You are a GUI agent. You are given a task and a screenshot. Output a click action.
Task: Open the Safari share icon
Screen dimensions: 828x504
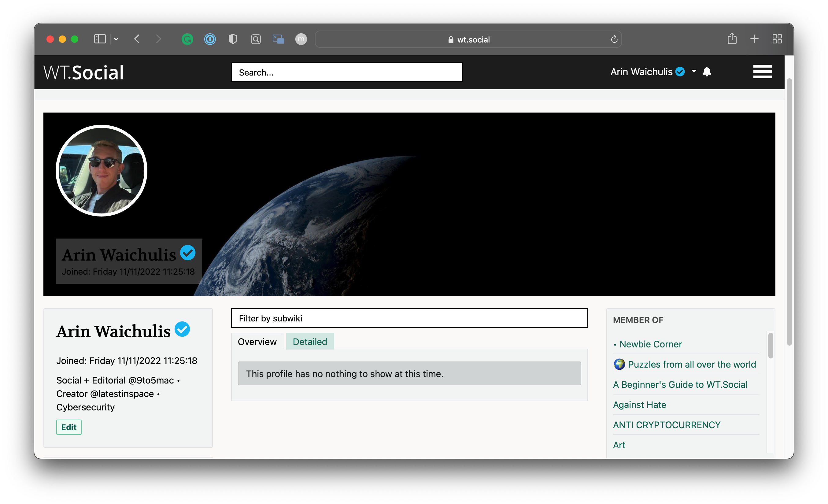[732, 39]
